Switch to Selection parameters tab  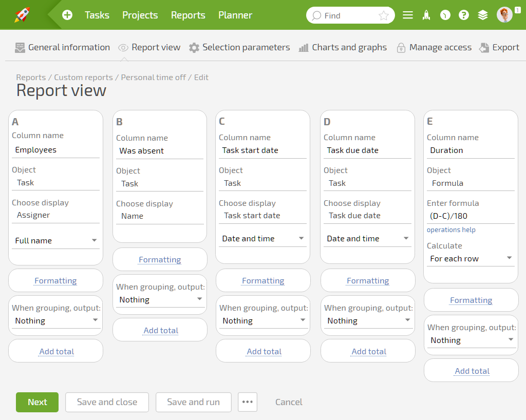[239, 48]
